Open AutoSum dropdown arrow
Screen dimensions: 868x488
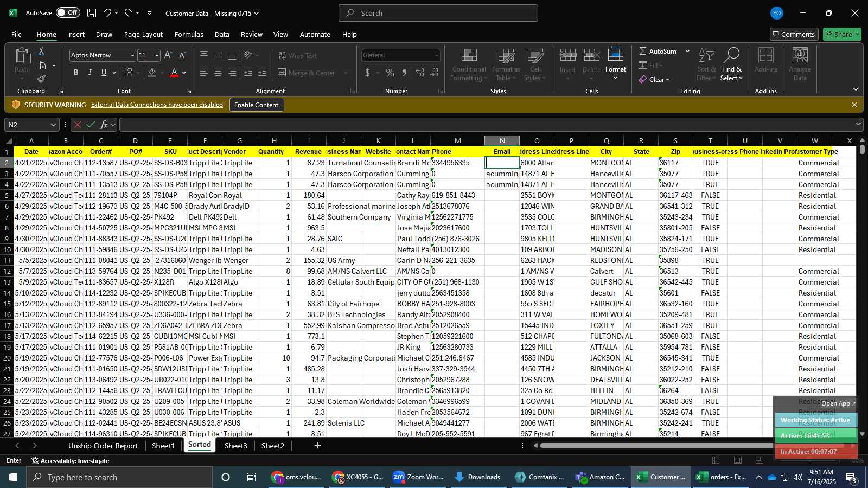pyautogui.click(x=687, y=51)
